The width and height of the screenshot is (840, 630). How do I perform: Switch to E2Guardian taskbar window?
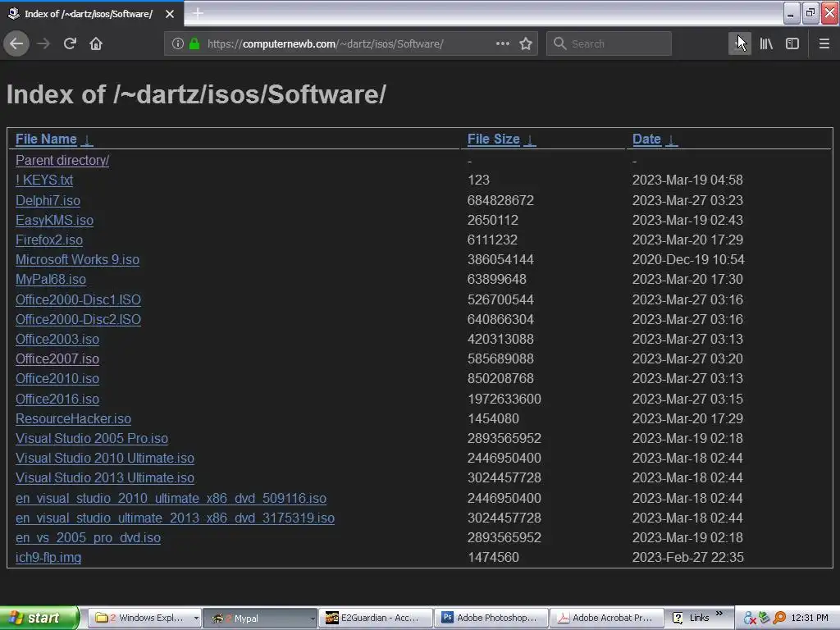[377, 618]
